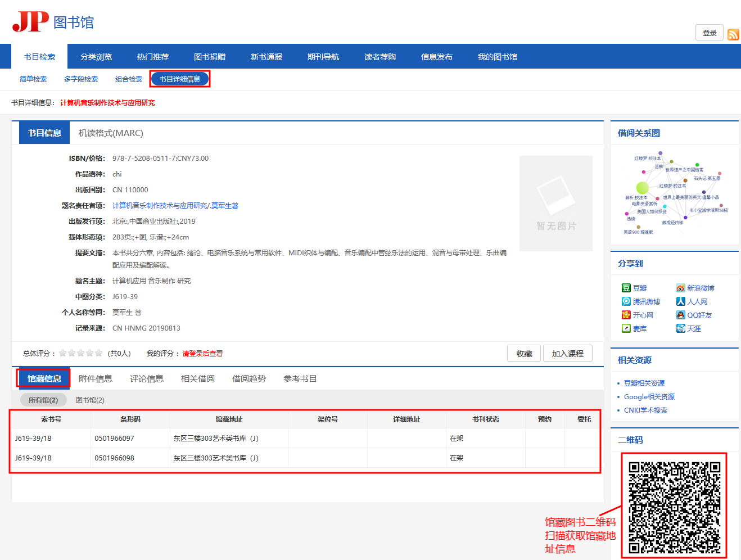Open the 分类浏览 menu
Viewport: 741px width, 560px height.
pyautogui.click(x=96, y=57)
